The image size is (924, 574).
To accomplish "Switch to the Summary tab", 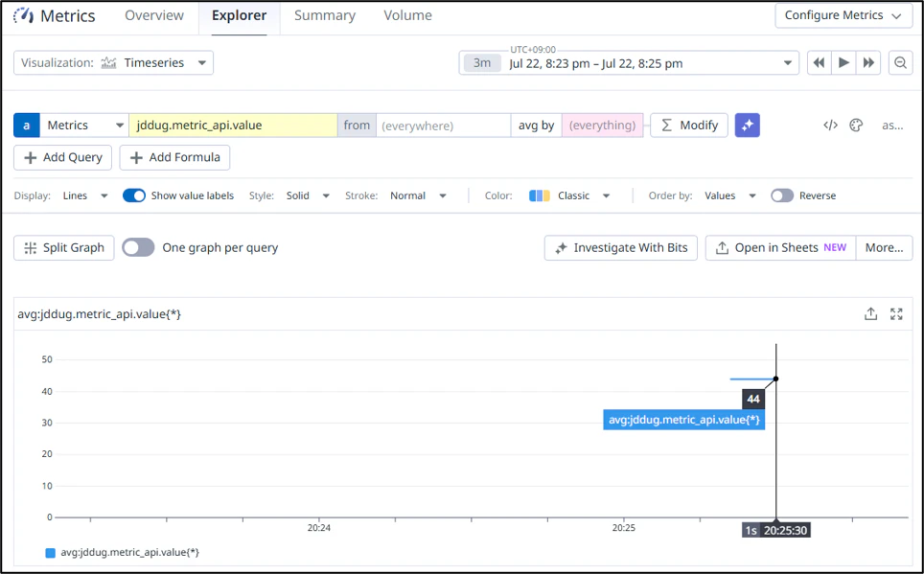I will pyautogui.click(x=325, y=15).
